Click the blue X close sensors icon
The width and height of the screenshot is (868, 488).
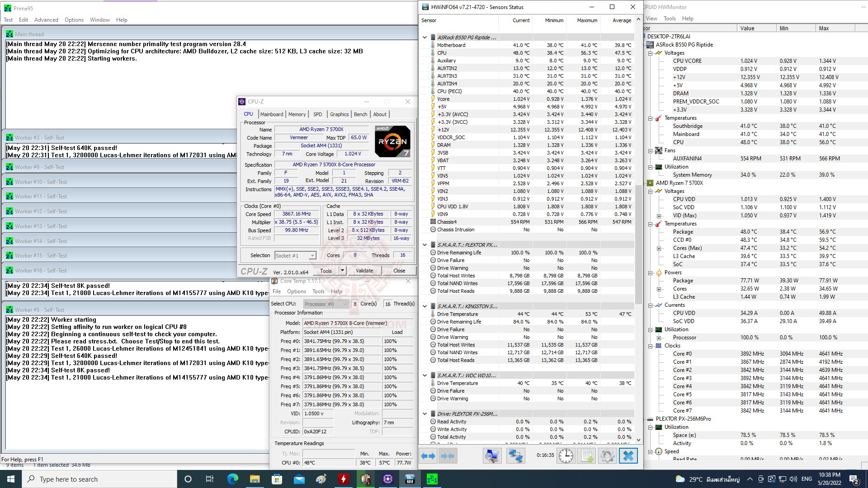click(x=628, y=456)
